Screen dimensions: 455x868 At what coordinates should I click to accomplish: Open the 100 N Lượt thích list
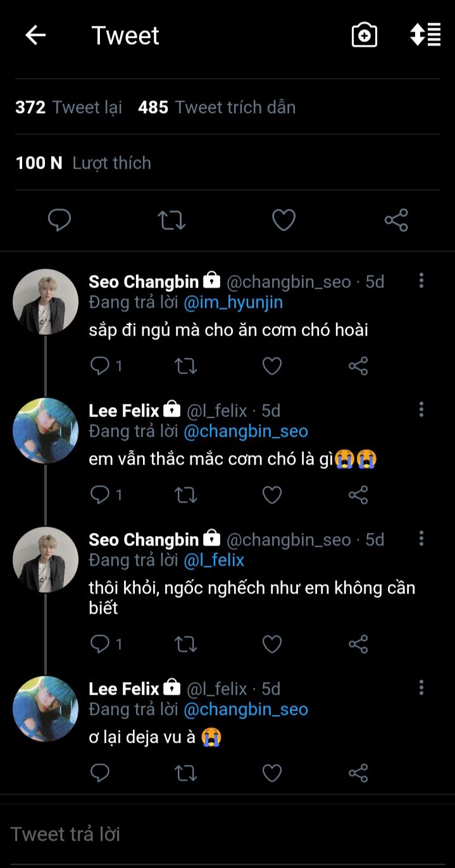(83, 163)
